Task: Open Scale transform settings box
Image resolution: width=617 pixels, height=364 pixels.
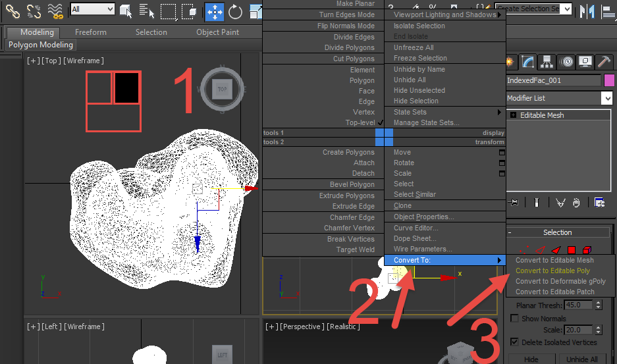Action: [x=502, y=174]
